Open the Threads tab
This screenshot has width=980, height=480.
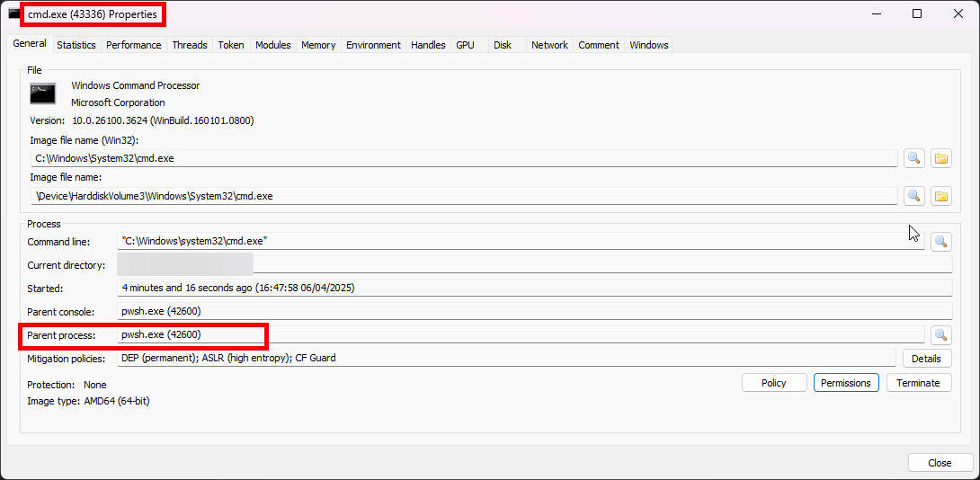(190, 45)
